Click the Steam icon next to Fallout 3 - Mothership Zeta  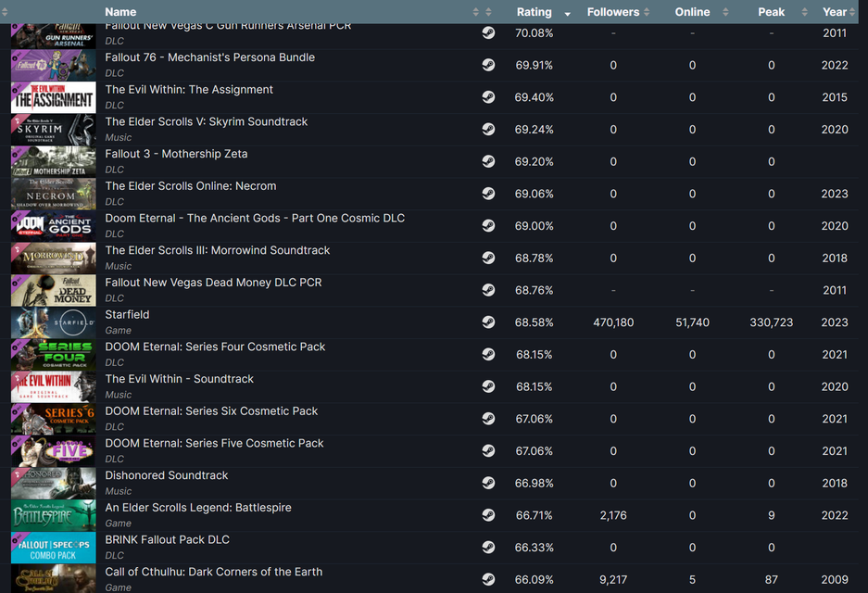tap(488, 161)
